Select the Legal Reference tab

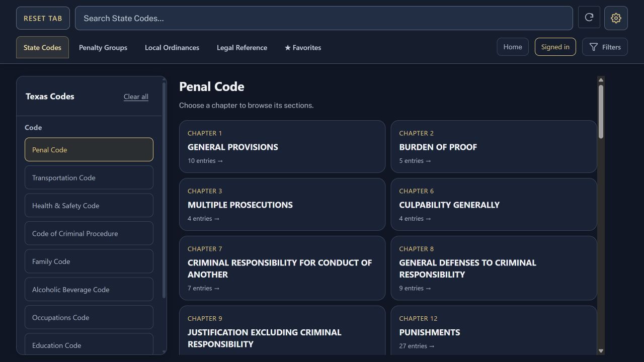(x=242, y=47)
